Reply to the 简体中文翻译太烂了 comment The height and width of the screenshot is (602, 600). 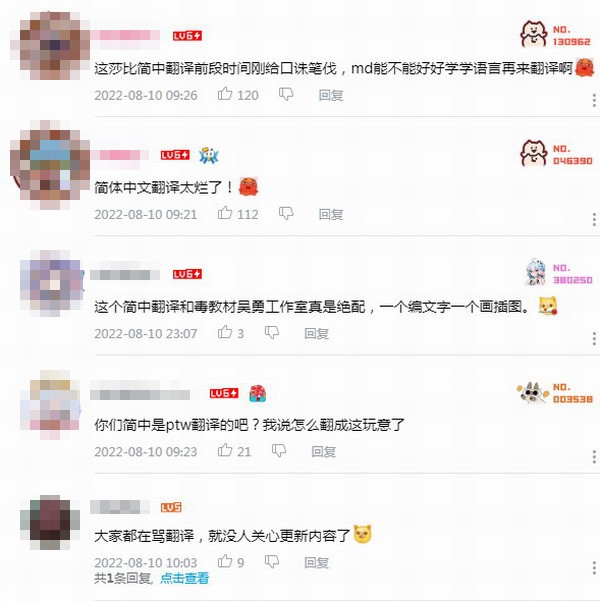click(x=331, y=214)
